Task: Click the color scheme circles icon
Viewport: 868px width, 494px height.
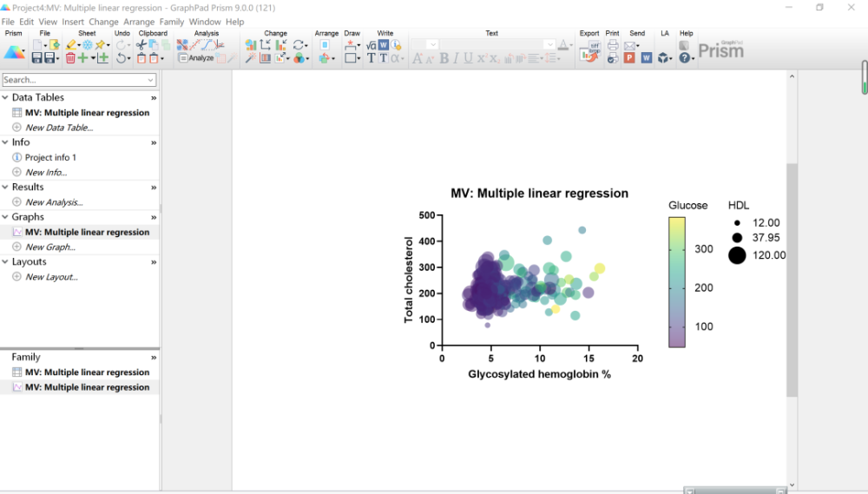Action: [x=299, y=57]
